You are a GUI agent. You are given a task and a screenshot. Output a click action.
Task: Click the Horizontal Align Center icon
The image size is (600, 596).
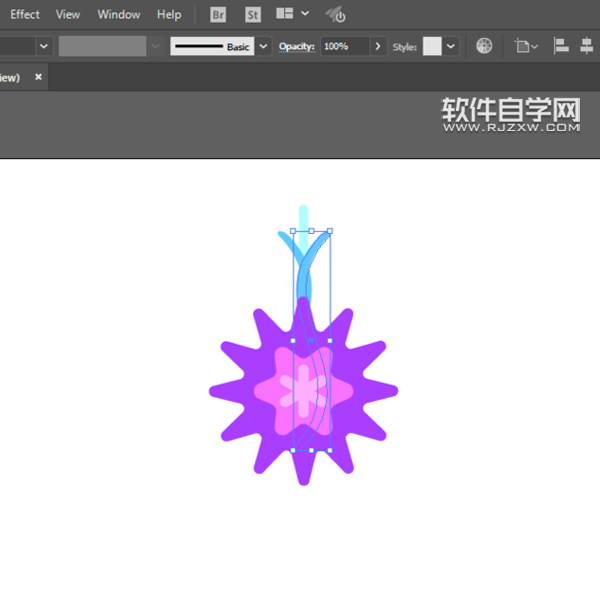coord(587,46)
